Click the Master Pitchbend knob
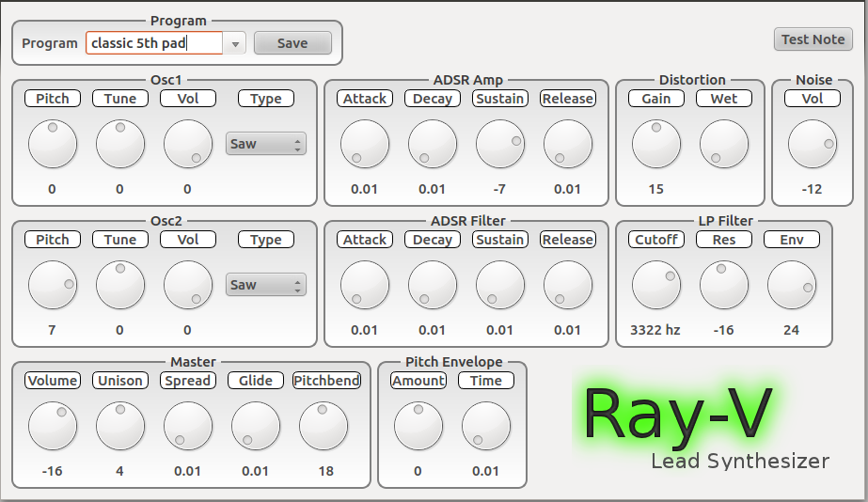The height and width of the screenshot is (502, 868). (324, 426)
